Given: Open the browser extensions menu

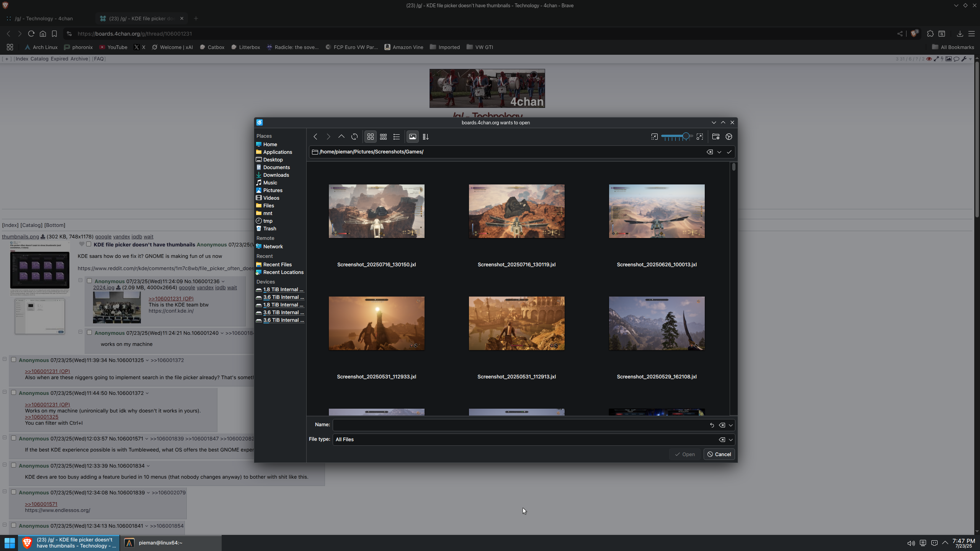Looking at the screenshot, I should coord(930,34).
